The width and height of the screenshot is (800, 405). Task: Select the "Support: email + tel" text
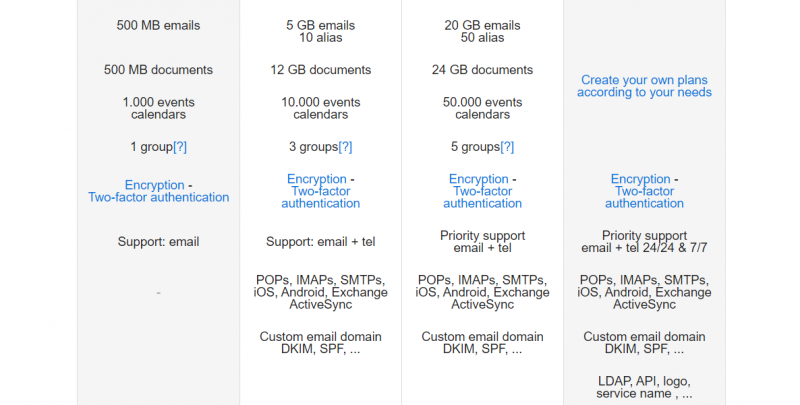click(x=320, y=242)
